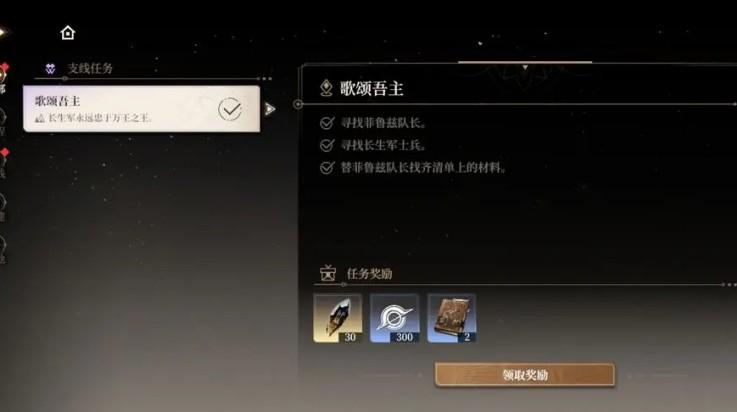Click the down triangle above quest detail panel
Image resolution: width=737 pixels, height=412 pixels.
pos(525,68)
